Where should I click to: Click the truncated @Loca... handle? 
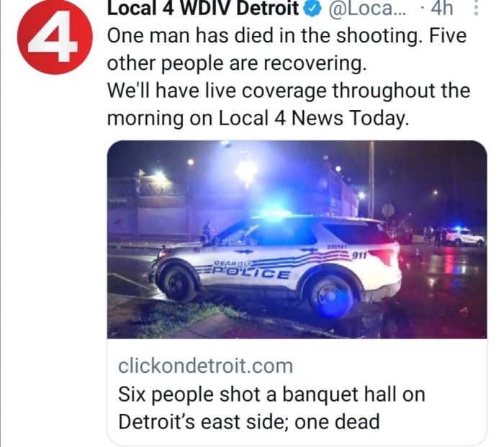[366, 9]
